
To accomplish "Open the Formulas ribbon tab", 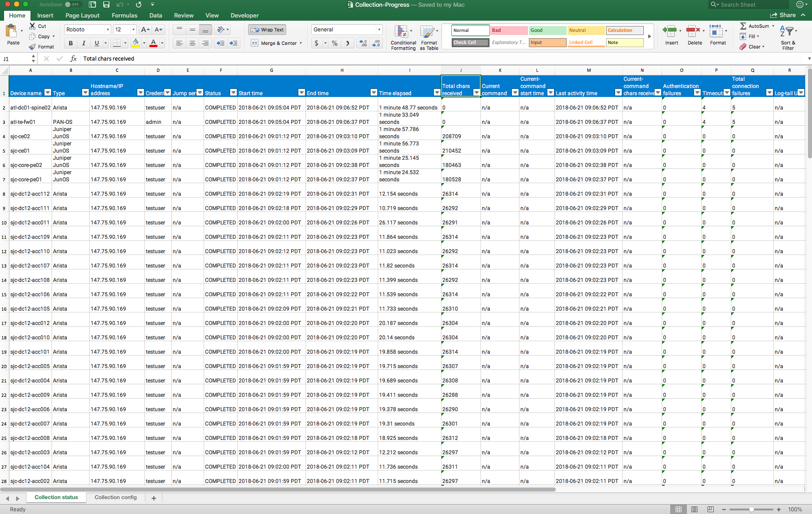I will tap(124, 15).
